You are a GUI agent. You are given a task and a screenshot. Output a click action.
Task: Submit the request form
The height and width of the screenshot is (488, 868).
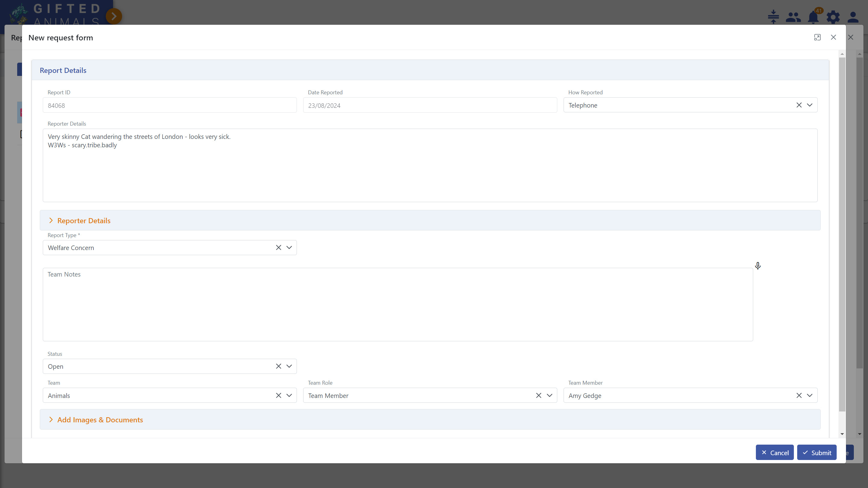pyautogui.click(x=817, y=453)
